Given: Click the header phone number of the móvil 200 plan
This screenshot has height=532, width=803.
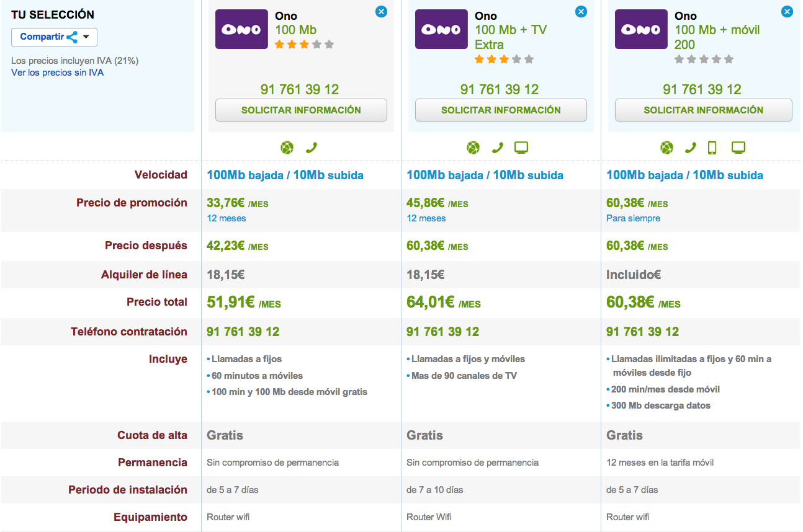Looking at the screenshot, I should click(x=702, y=89).
